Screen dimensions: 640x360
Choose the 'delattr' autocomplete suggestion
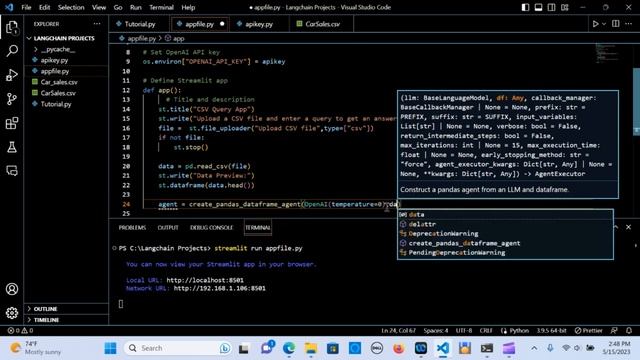(x=505, y=224)
